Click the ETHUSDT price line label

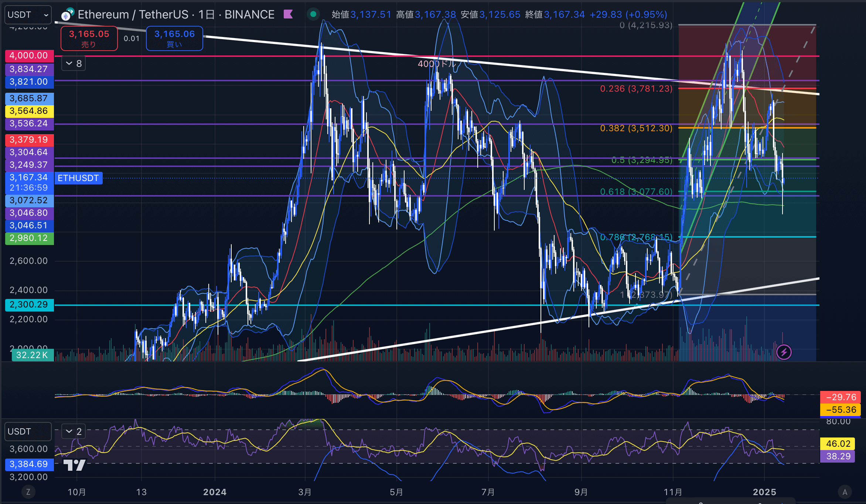coord(78,178)
